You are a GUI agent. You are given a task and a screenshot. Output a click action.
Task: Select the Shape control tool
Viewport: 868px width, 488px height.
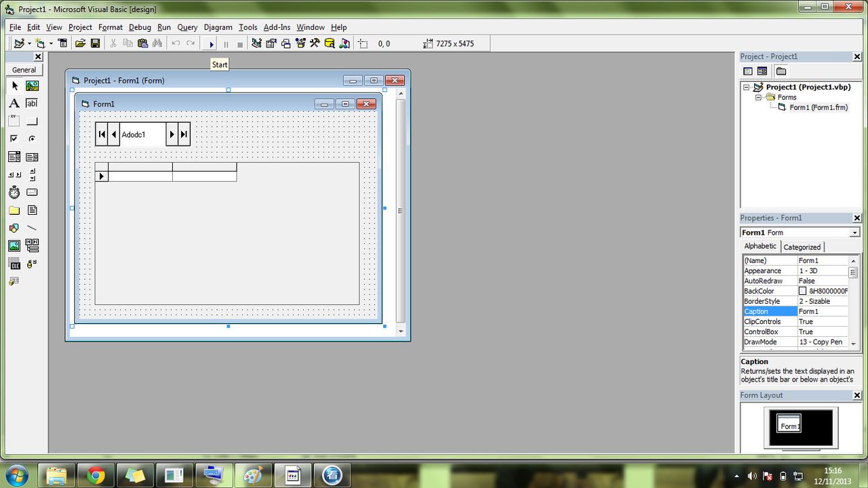click(x=14, y=228)
